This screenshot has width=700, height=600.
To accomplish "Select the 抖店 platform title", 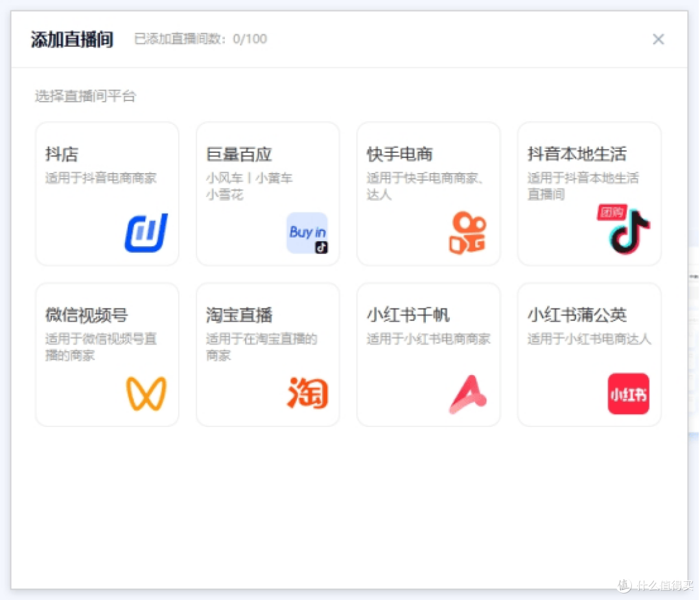I will coord(62,154).
